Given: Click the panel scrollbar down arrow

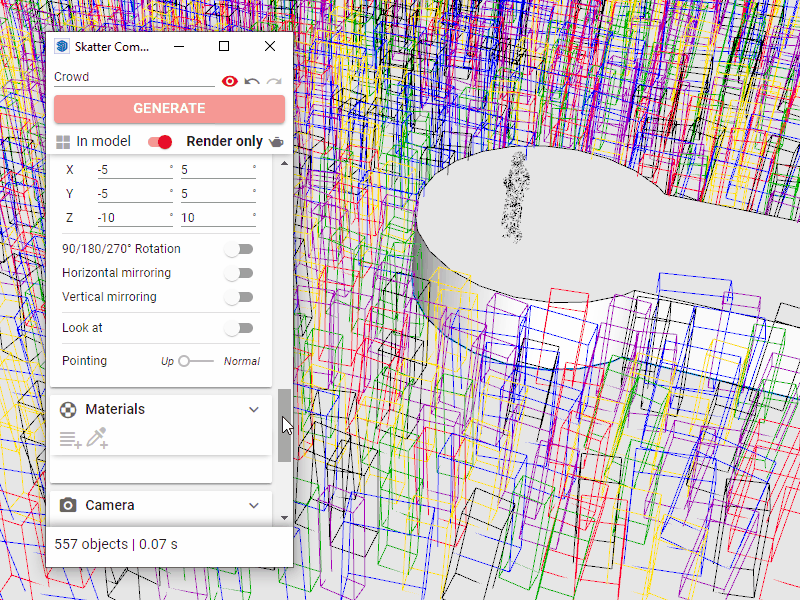Looking at the screenshot, I should 284,517.
